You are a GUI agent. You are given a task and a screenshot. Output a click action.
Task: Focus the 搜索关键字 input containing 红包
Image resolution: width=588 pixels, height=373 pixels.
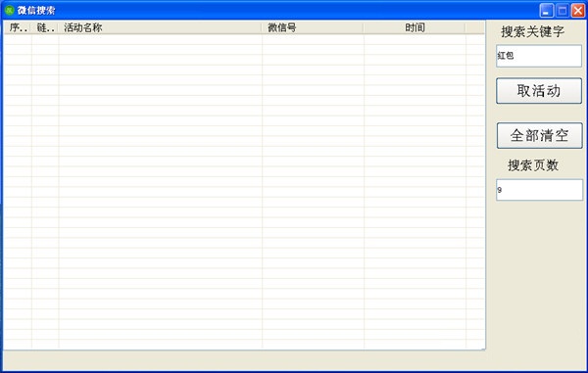click(x=539, y=56)
